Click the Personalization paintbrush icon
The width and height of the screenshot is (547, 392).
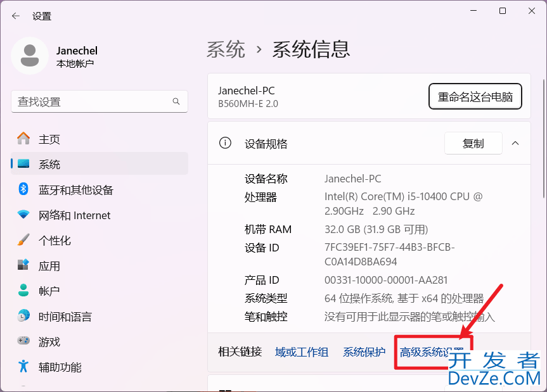click(x=23, y=240)
